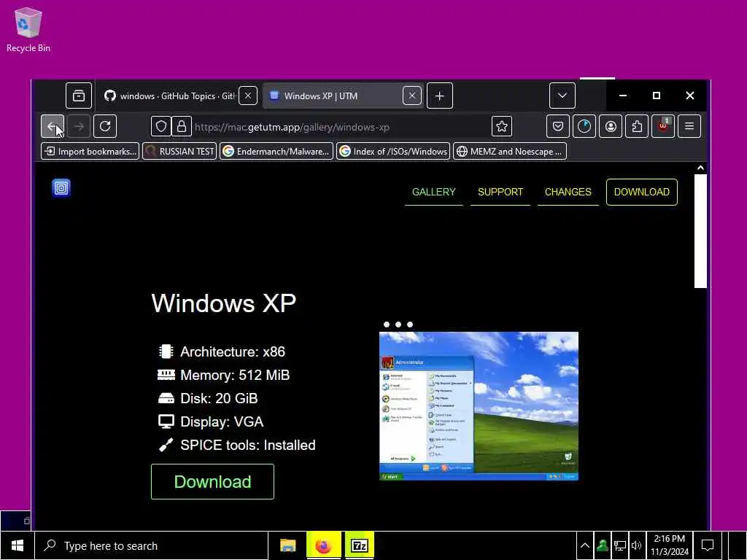Click the "SPICE tools: Installed" text
This screenshot has width=747, height=560.
(248, 445)
